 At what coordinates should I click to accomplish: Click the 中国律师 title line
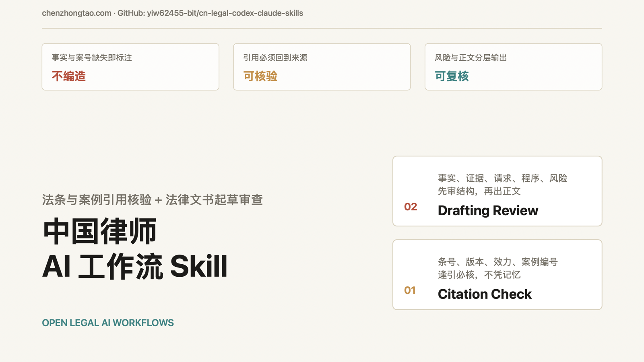(99, 231)
